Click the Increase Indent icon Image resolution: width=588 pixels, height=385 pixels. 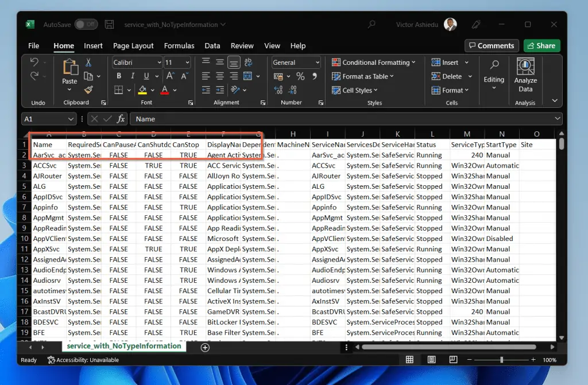point(220,90)
